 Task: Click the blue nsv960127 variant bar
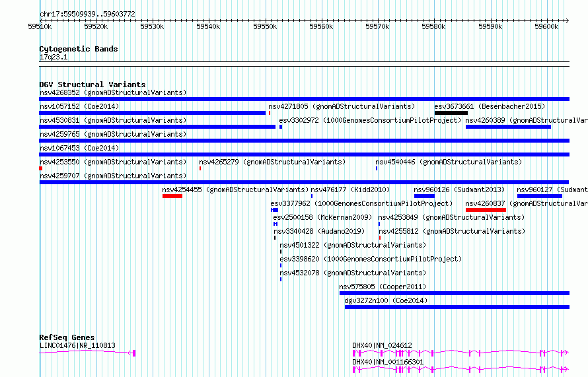[540, 196]
